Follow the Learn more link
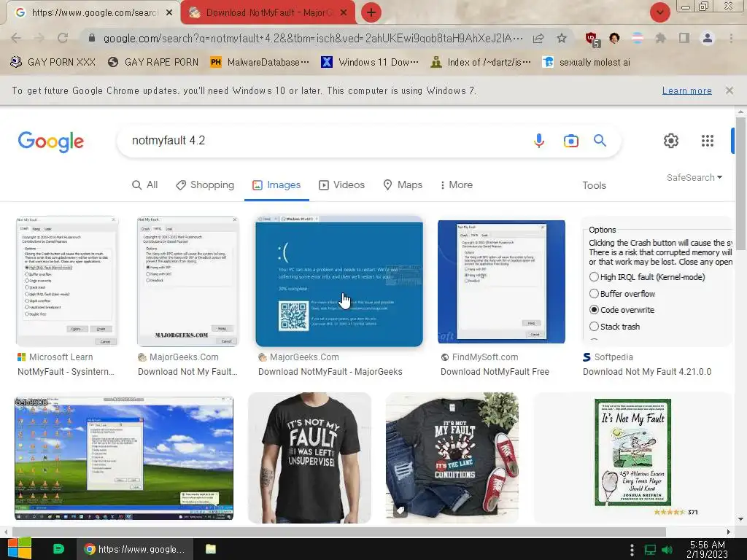 [x=686, y=90]
